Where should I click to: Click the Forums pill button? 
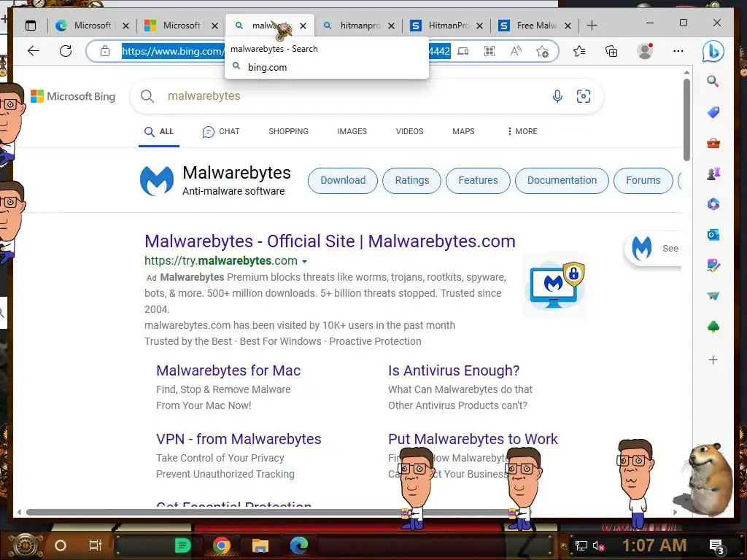[643, 181]
